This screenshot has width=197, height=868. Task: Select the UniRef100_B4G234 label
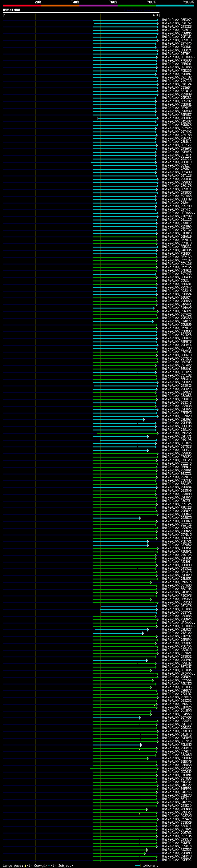coord(177,782)
